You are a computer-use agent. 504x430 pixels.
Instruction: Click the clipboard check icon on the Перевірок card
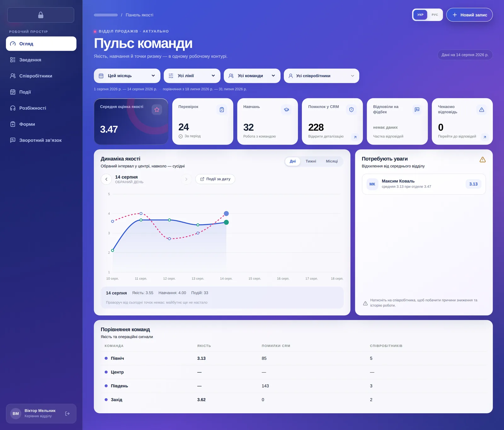[222, 110]
